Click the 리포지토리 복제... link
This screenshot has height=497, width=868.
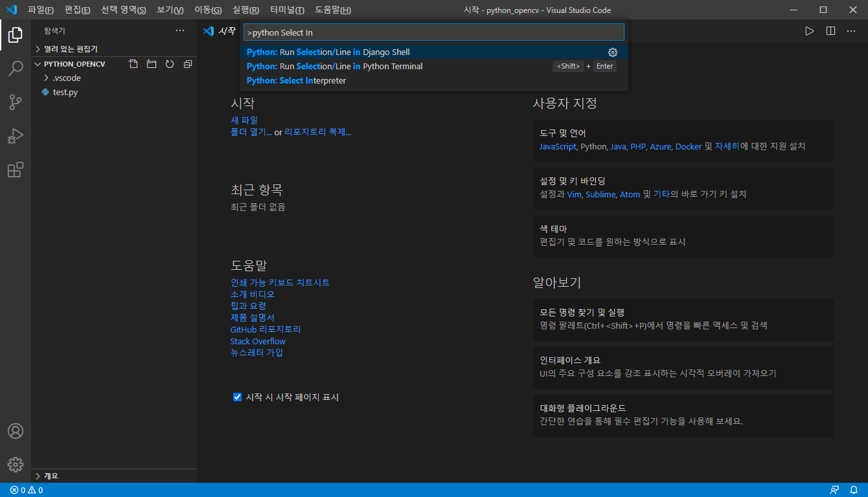click(318, 132)
